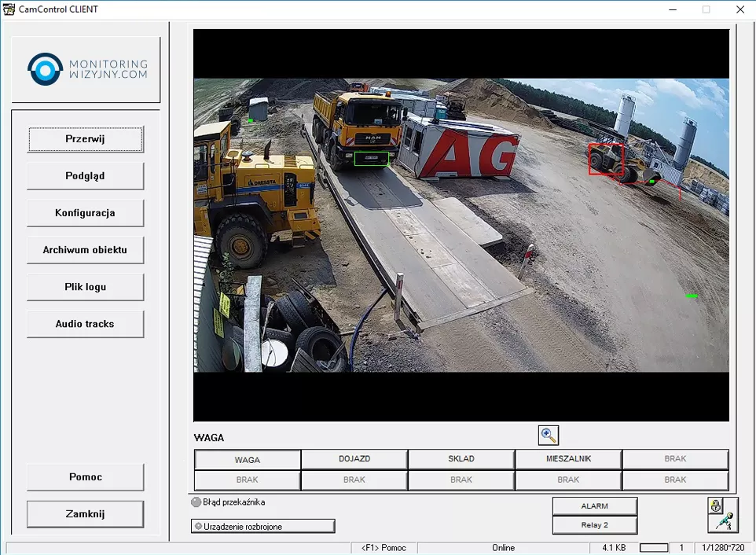Open the Plik logu log file

click(85, 287)
